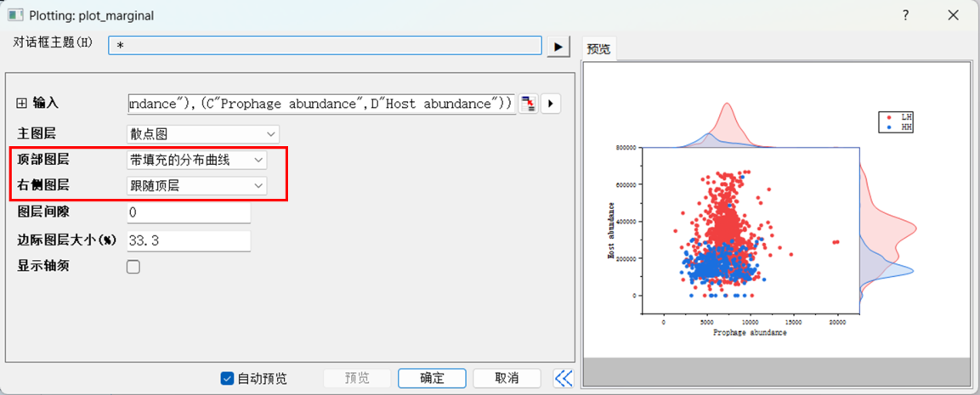
Task: Toggle the 自动预览 checkbox
Action: click(228, 378)
